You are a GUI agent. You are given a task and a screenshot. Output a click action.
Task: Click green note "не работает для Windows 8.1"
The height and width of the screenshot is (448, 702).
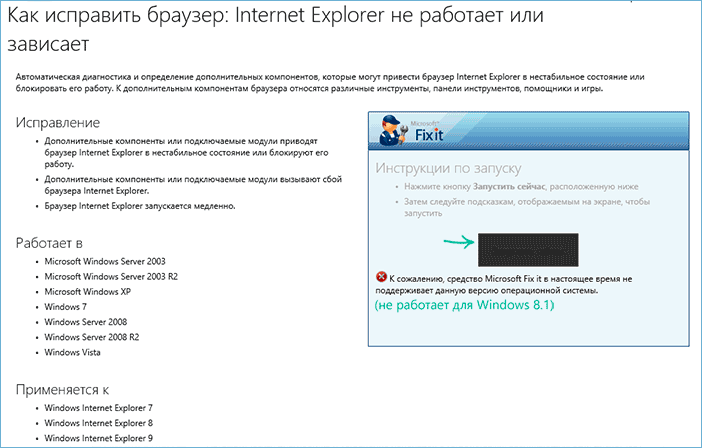463,304
